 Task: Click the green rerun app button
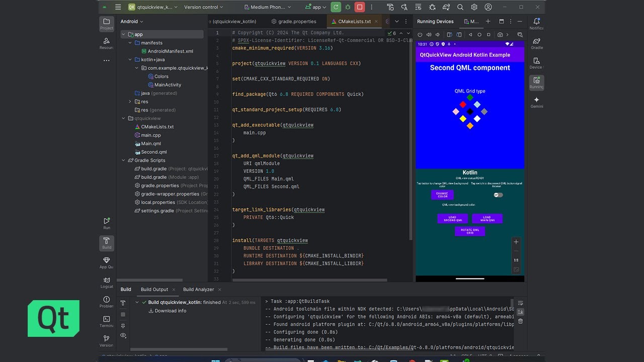coord(336,7)
